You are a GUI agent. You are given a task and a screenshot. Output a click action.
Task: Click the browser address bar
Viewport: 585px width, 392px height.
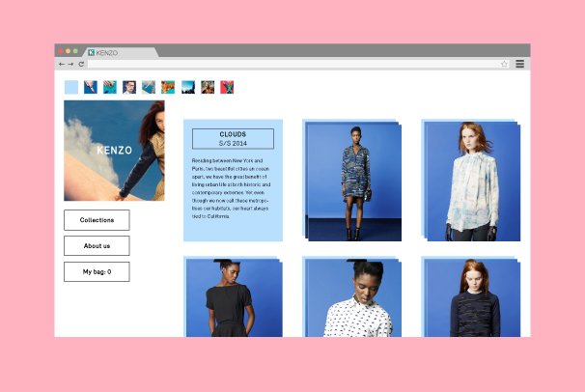290,64
